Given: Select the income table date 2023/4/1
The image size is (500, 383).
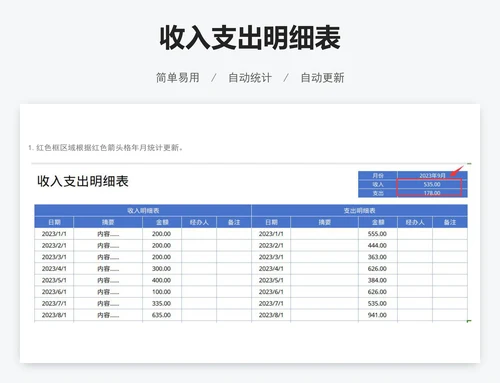Looking at the screenshot, I should [x=54, y=269].
